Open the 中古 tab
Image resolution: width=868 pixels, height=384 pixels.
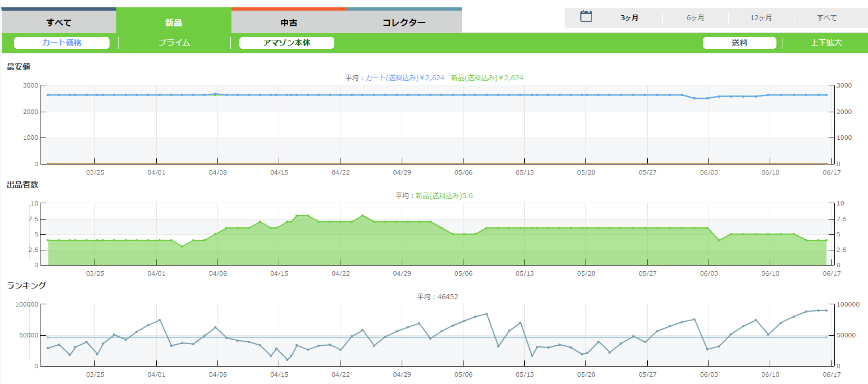(x=289, y=23)
